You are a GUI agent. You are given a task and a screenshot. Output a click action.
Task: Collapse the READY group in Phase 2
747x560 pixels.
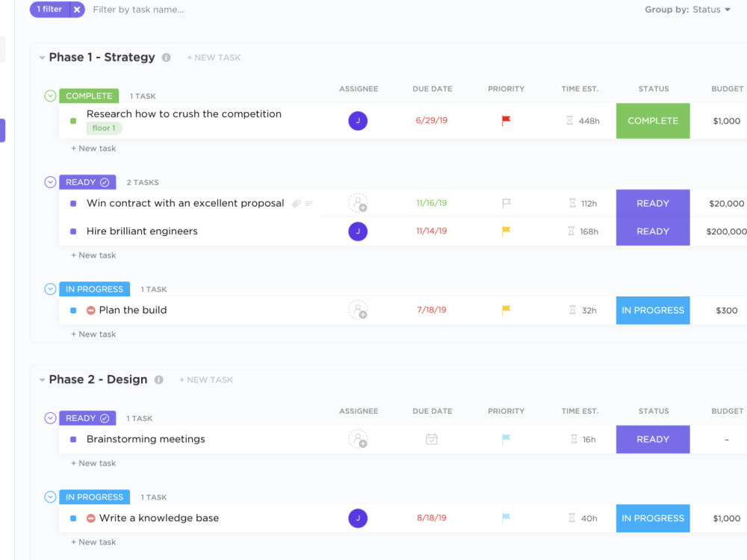click(50, 418)
